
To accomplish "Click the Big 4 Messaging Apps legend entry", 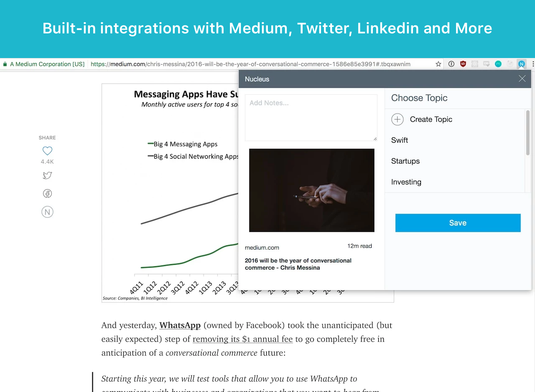I will pyautogui.click(x=183, y=144).
